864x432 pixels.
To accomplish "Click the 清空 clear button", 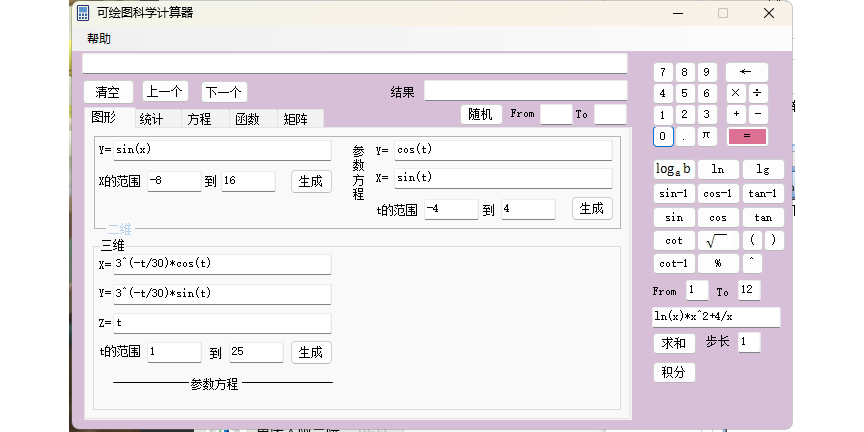I will coord(108,92).
